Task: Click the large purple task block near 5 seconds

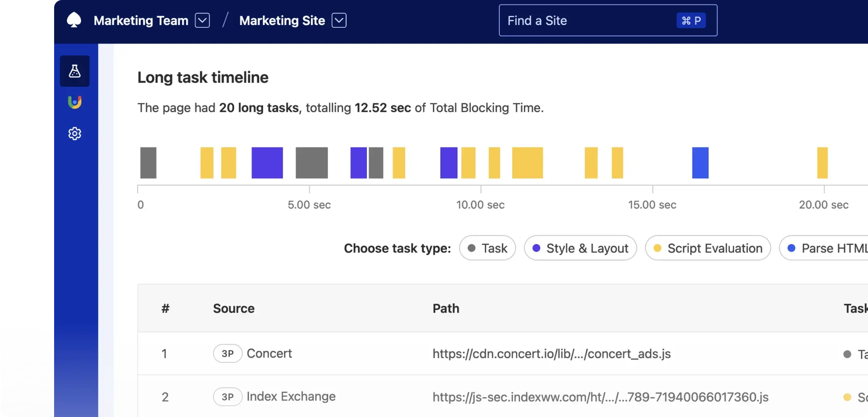Action: [x=267, y=163]
